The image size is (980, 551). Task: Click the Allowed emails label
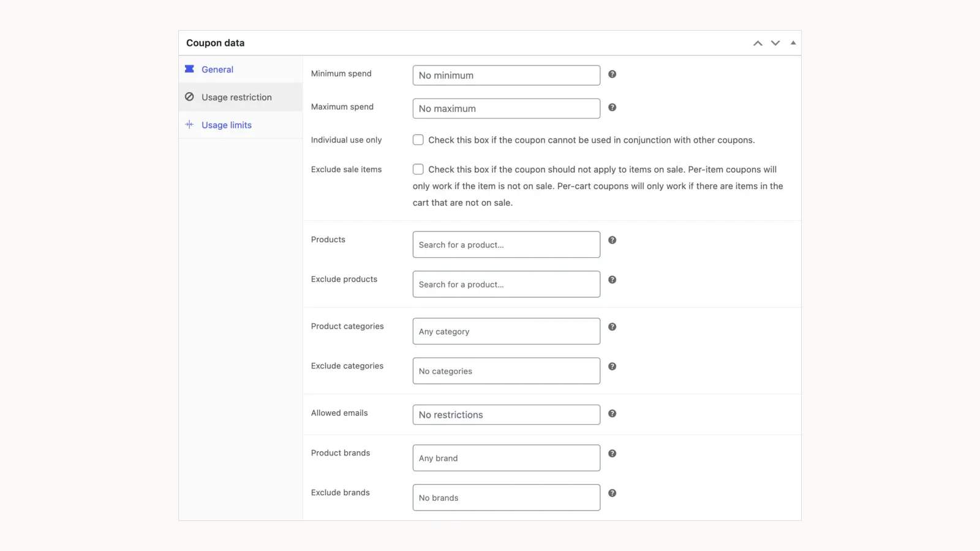click(339, 413)
